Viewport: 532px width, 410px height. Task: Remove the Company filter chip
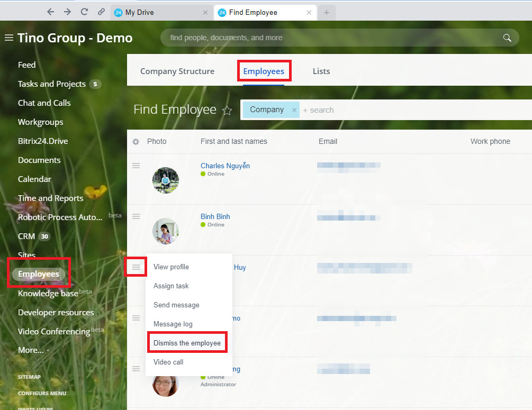tap(294, 110)
